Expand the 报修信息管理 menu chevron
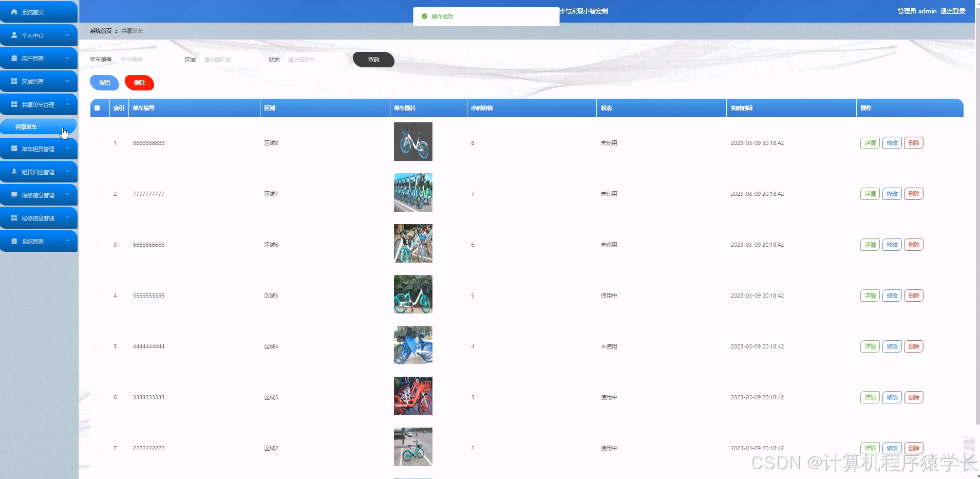Viewport: 980px width, 479px height. click(x=67, y=195)
